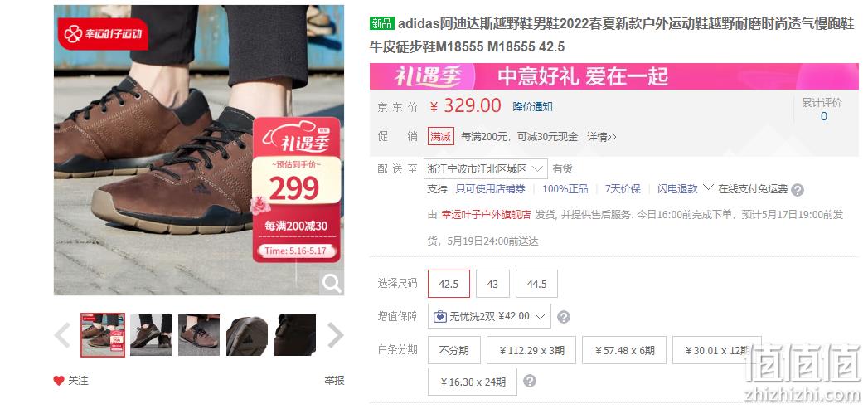Select shoe size 44.5
Screen dimensions: 868x409
click(x=536, y=284)
